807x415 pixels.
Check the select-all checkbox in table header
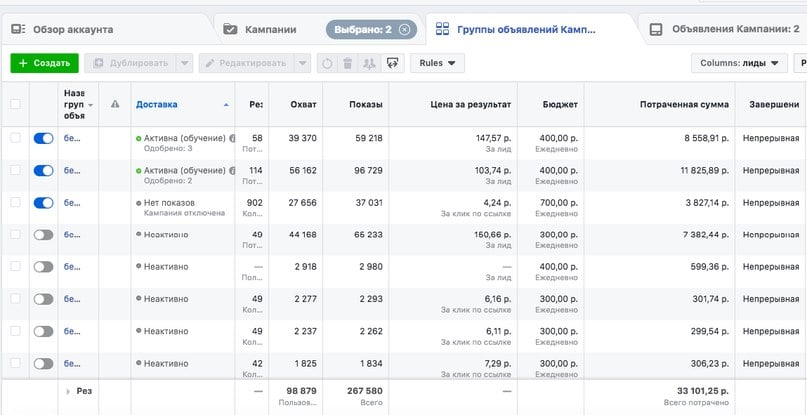[x=15, y=104]
